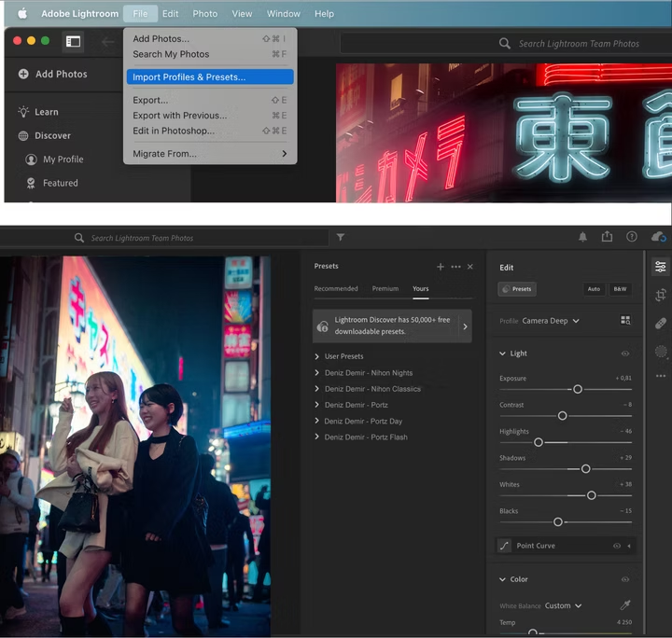The image size is (672, 638).
Task: Open the Point Curve tool icon
Action: pos(504,546)
